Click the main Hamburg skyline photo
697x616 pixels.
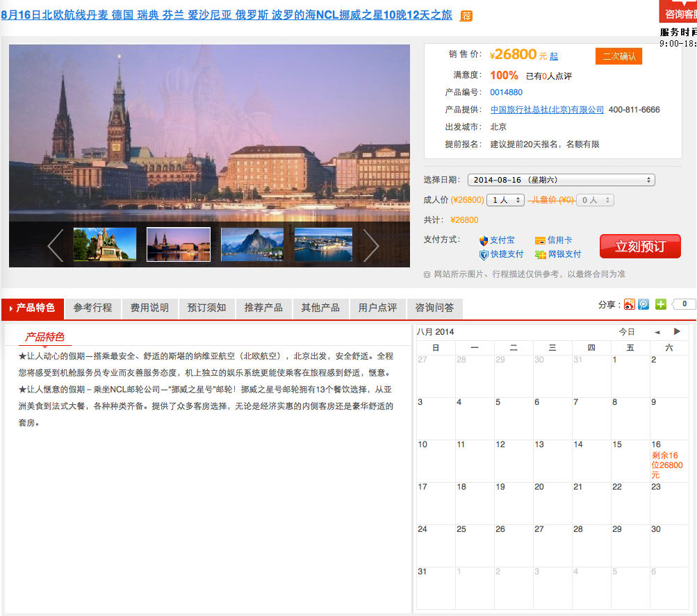pos(209,133)
